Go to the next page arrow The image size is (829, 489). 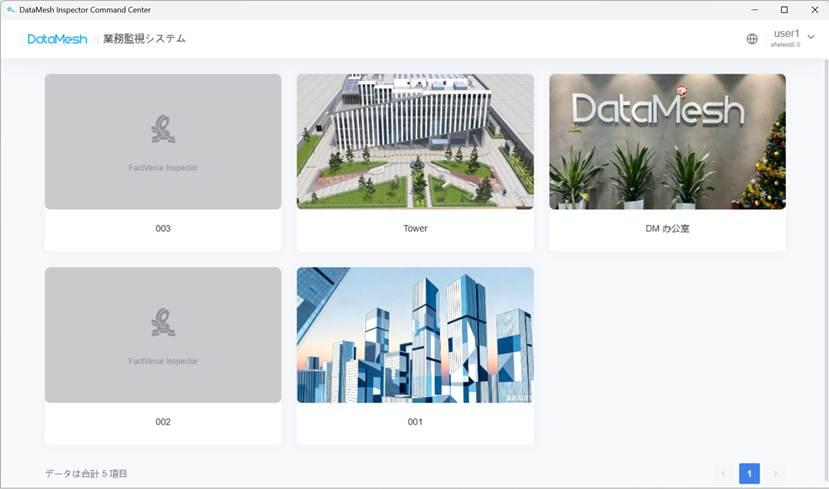pos(774,473)
